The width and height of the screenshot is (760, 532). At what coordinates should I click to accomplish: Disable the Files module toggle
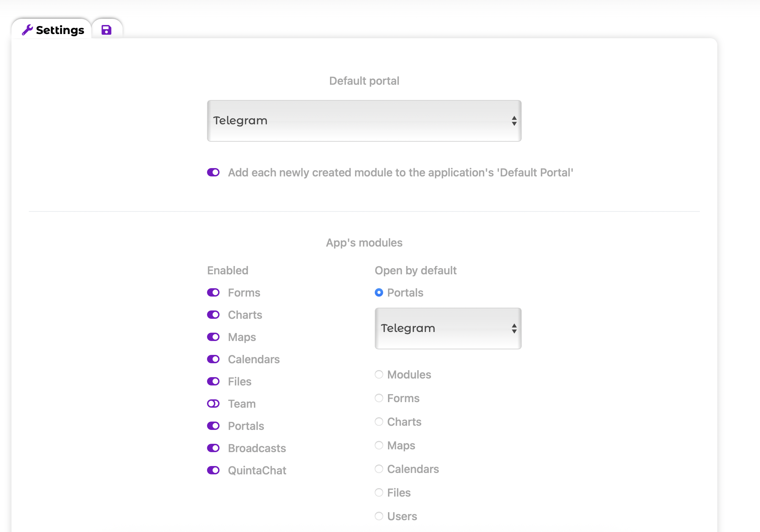(x=213, y=381)
